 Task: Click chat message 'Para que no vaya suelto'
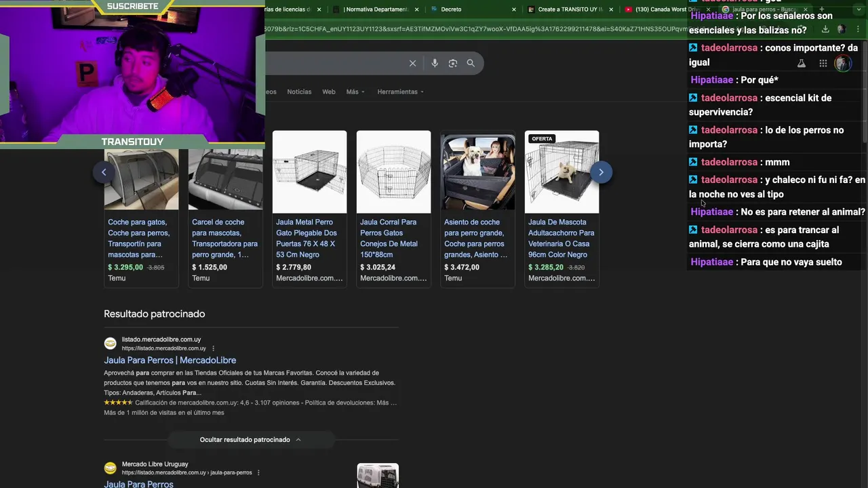tap(791, 262)
